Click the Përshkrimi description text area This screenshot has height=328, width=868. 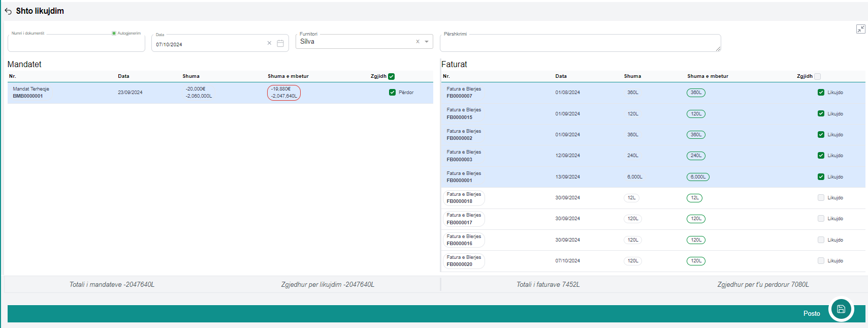click(580, 44)
